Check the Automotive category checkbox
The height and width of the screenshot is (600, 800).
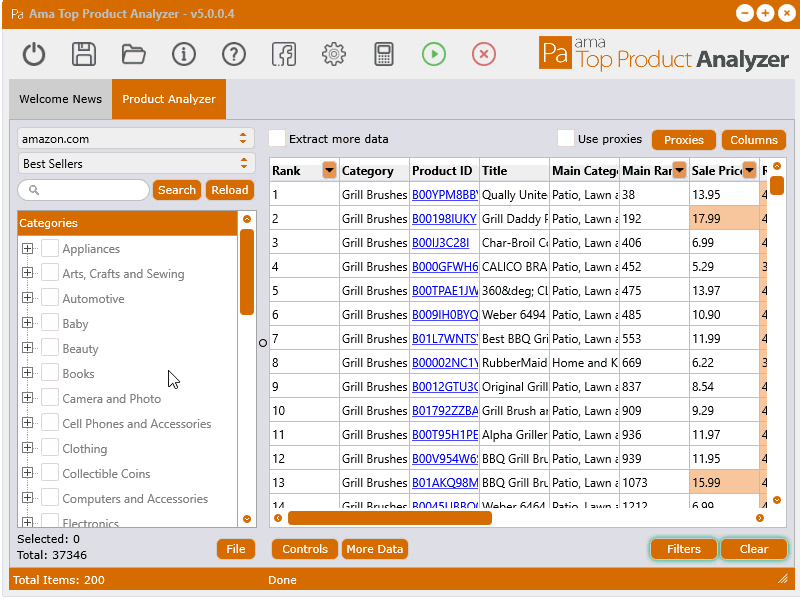click(49, 298)
